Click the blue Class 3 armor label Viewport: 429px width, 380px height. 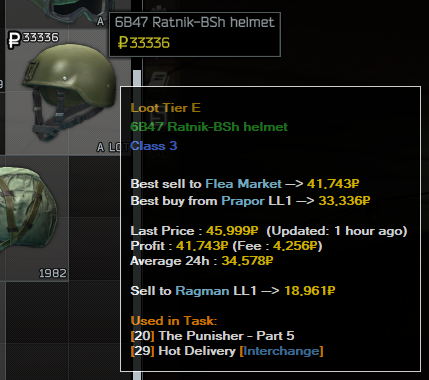(153, 146)
